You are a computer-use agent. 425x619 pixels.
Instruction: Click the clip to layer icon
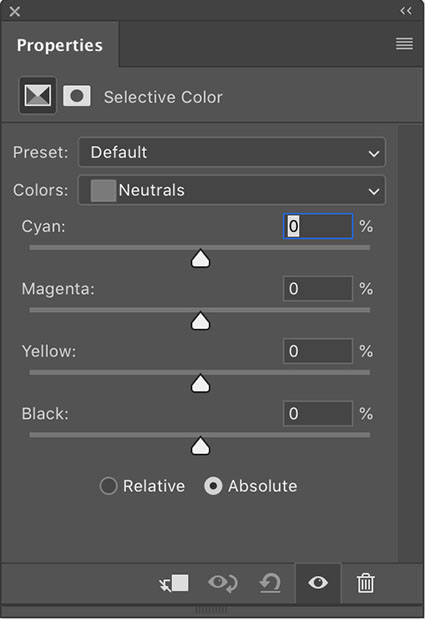pyautogui.click(x=174, y=583)
